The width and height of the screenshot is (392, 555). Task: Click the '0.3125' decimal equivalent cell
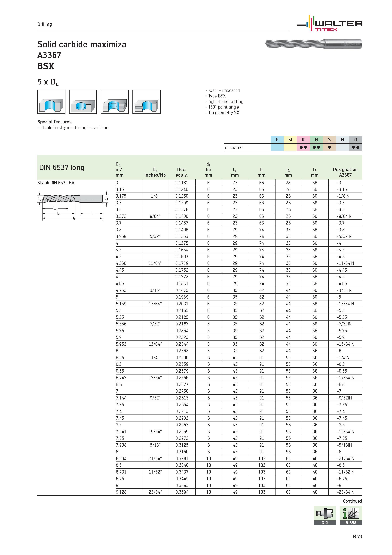coord(182,445)
